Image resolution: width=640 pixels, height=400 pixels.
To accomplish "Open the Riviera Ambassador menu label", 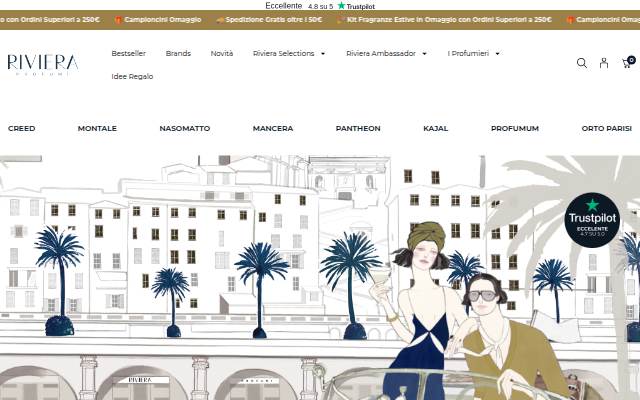I will pyautogui.click(x=381, y=53).
